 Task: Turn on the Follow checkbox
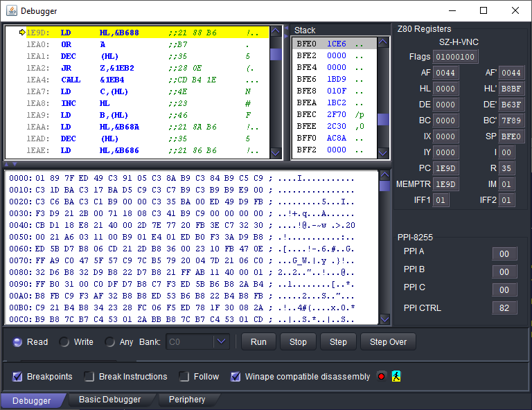(x=184, y=377)
